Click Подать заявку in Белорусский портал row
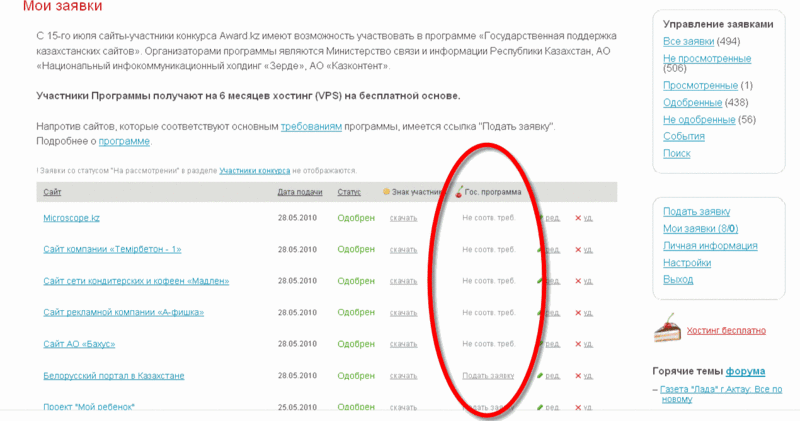800x421 pixels. click(x=488, y=376)
